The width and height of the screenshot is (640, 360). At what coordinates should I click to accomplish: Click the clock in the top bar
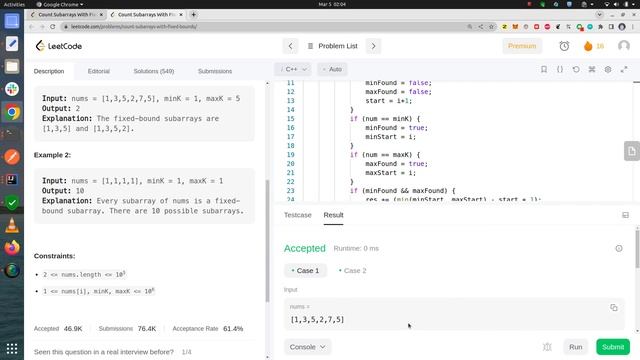coord(332,4)
